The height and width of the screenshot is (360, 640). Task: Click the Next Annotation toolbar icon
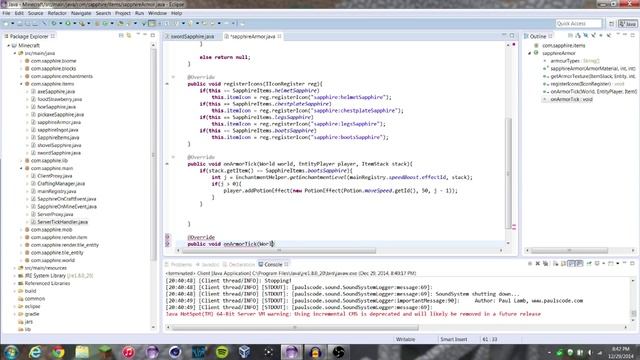[177, 23]
